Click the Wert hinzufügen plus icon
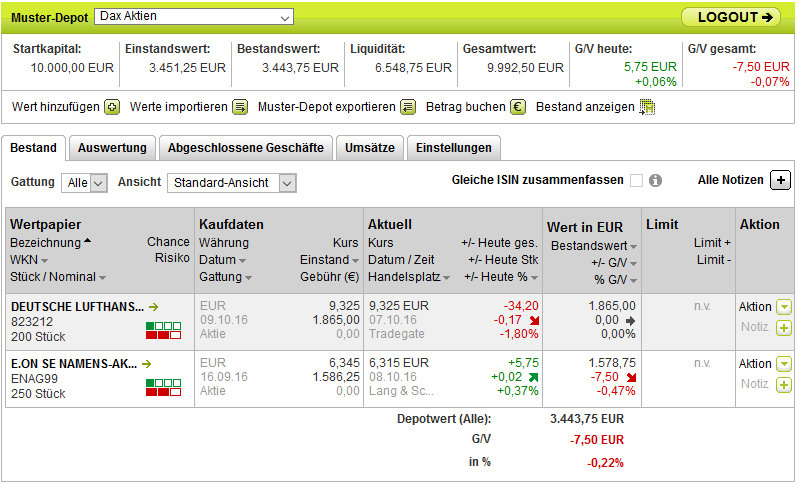798x485 pixels. [112, 107]
